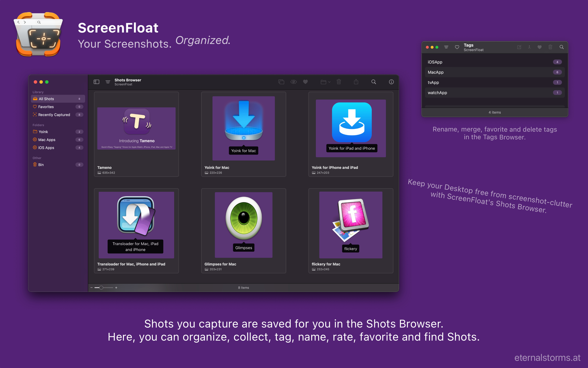Toggle the sidebar in Shots Browser
Image resolution: width=588 pixels, height=368 pixels.
tap(96, 82)
